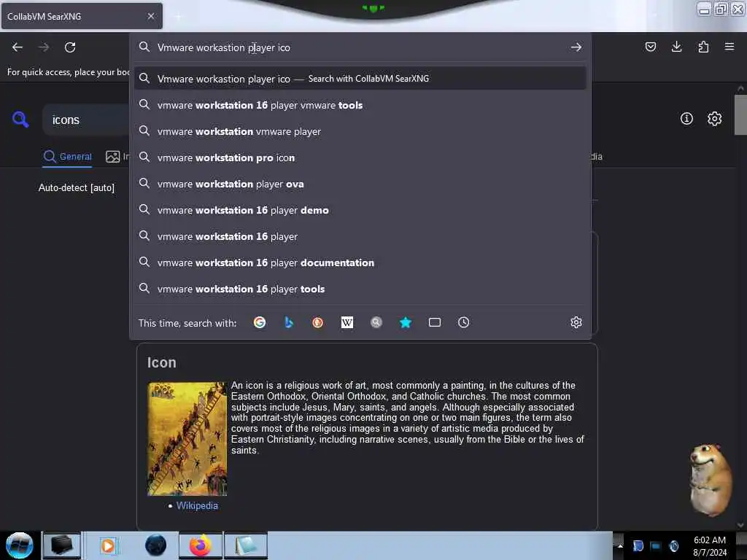The image size is (747, 560).
Task: Search this time with DuckDuckGo icon
Action: [x=318, y=322]
